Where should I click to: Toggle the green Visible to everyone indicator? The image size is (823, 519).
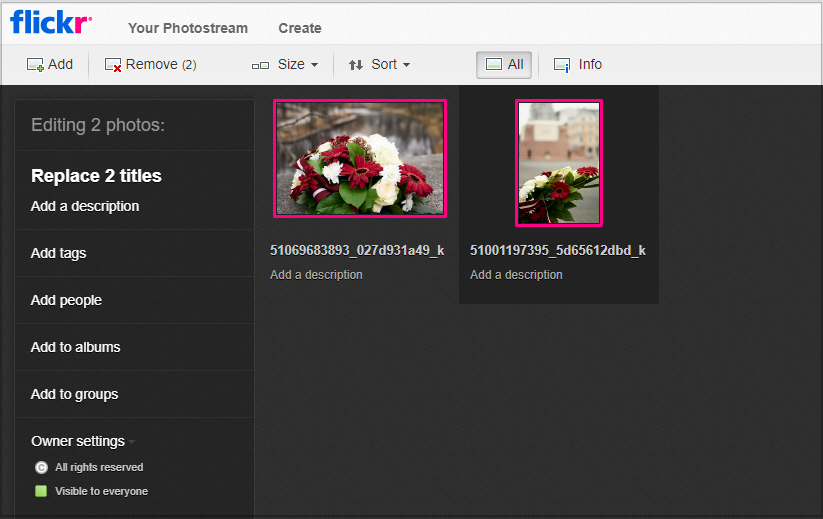point(41,491)
